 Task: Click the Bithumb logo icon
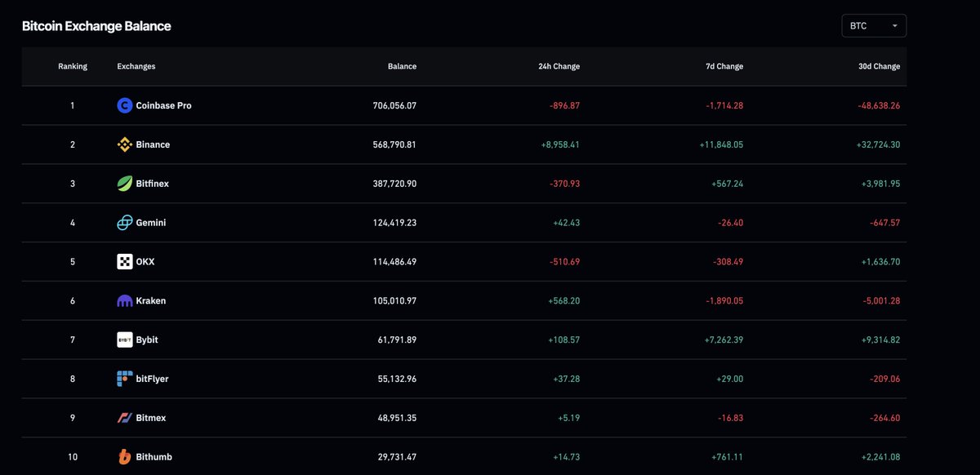[124, 457]
